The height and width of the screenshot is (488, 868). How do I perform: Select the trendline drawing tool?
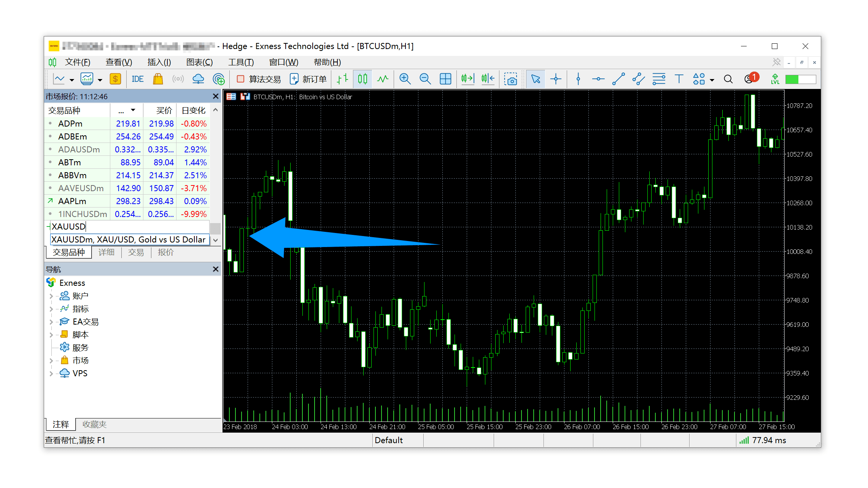coord(618,79)
